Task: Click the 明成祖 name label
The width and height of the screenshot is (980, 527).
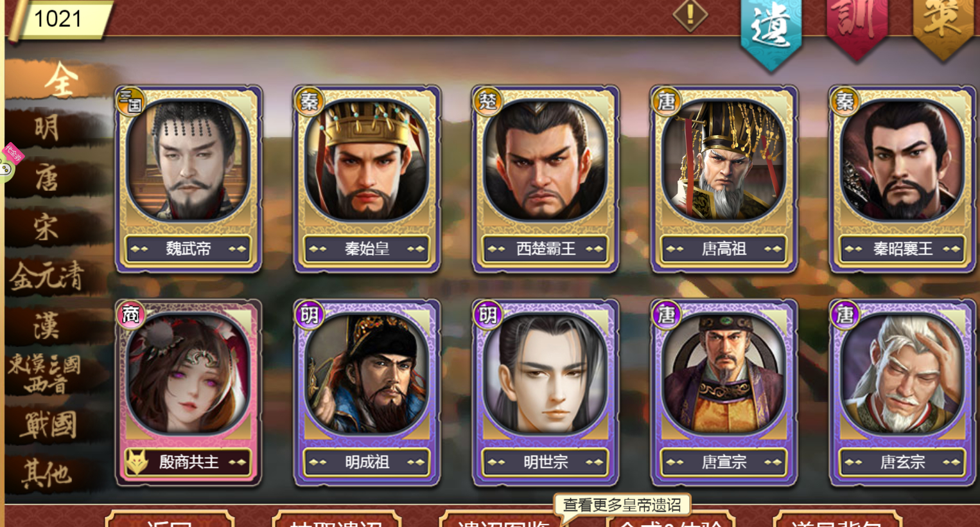Action: coord(367,461)
